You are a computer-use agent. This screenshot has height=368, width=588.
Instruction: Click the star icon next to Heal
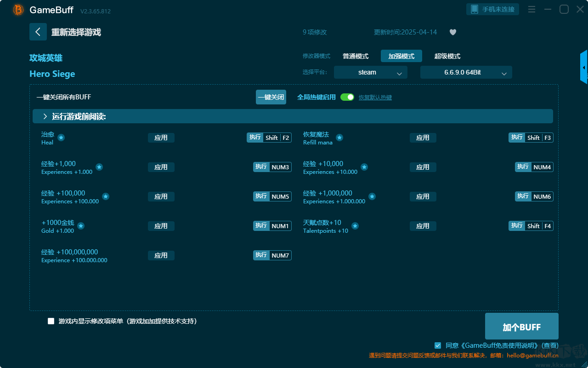click(x=61, y=138)
